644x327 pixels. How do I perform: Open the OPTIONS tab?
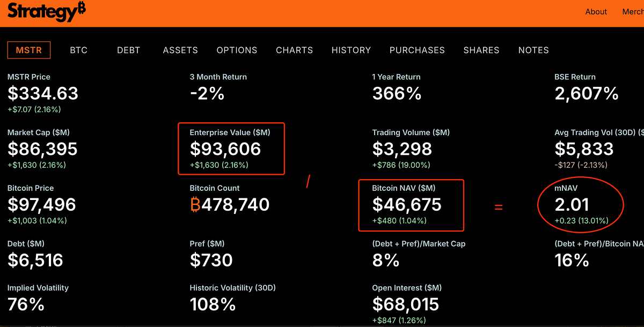point(237,50)
